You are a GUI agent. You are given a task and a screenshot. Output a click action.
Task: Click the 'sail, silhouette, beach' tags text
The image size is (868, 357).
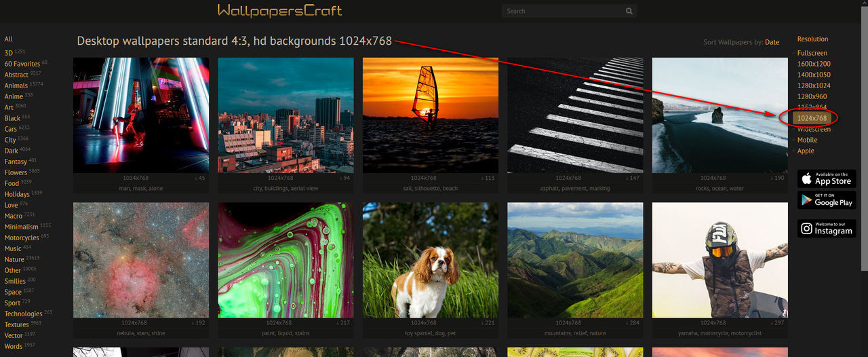(x=431, y=188)
